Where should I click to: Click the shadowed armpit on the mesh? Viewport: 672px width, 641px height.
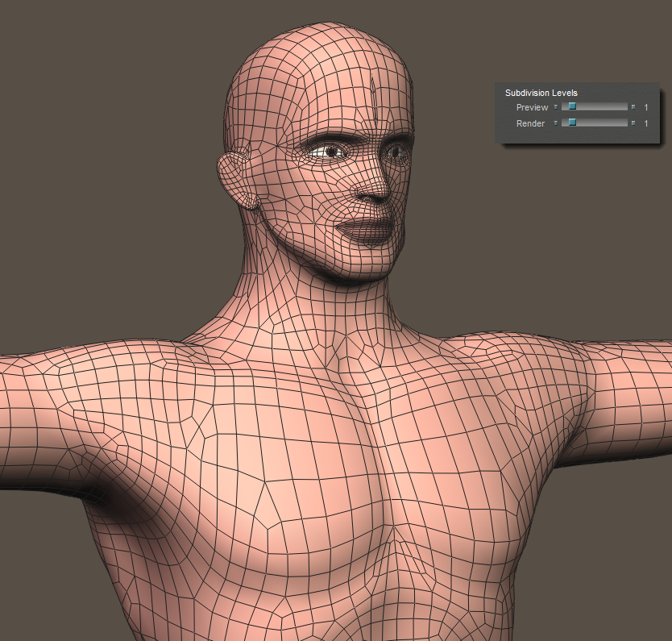tap(121, 503)
